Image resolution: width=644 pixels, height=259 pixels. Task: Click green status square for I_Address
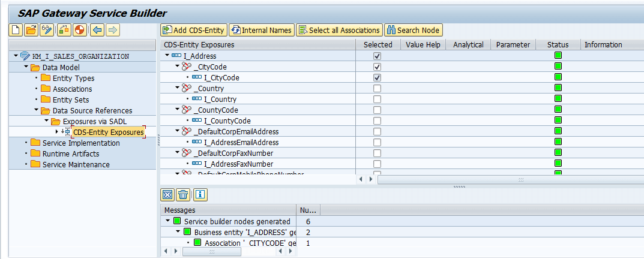click(558, 55)
